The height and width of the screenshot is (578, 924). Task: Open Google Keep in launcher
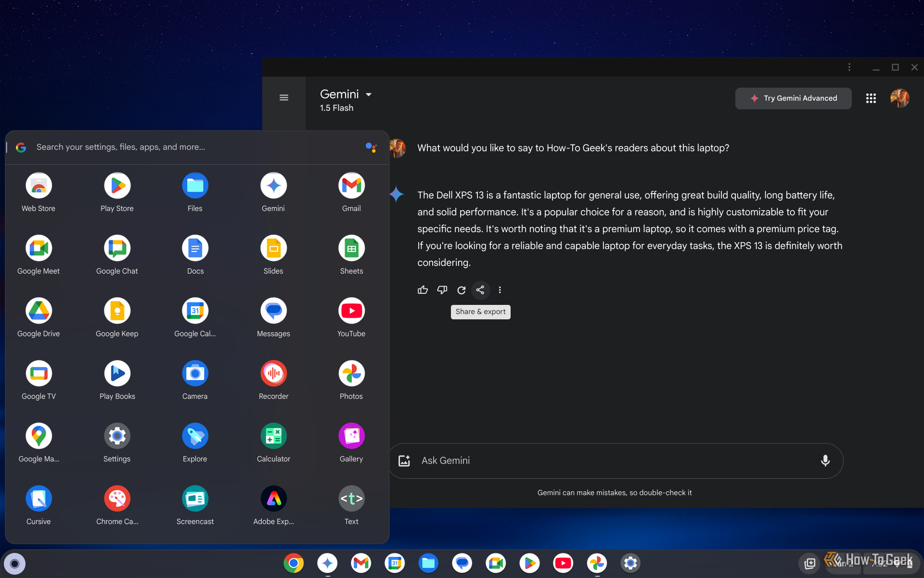point(117,311)
